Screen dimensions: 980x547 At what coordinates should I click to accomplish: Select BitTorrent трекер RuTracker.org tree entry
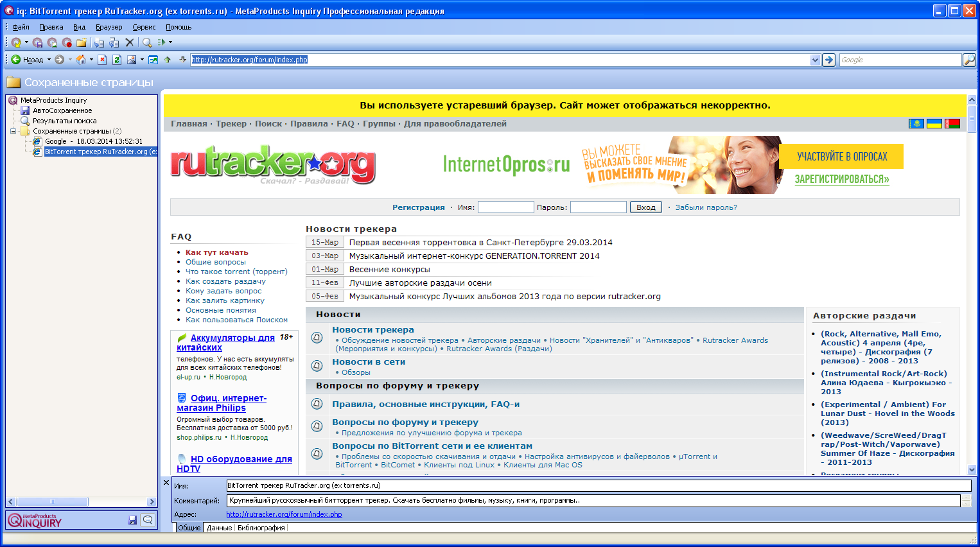tap(101, 152)
